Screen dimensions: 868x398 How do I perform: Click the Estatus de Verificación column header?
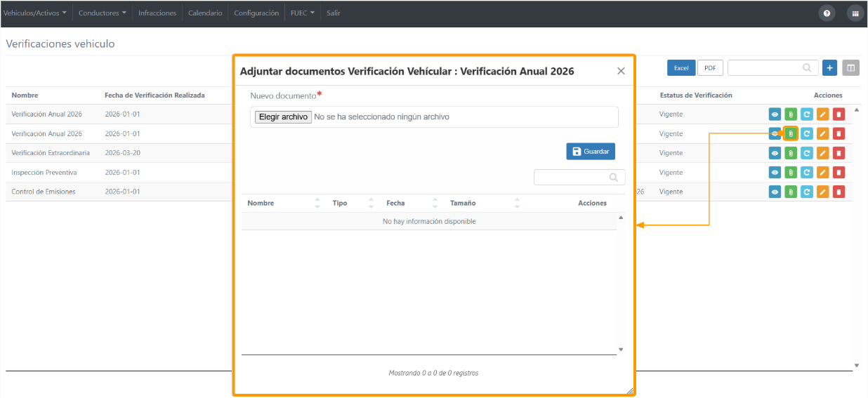[696, 95]
